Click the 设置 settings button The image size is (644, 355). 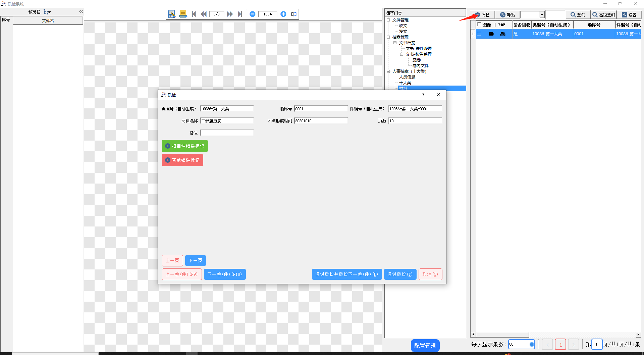pyautogui.click(x=629, y=15)
